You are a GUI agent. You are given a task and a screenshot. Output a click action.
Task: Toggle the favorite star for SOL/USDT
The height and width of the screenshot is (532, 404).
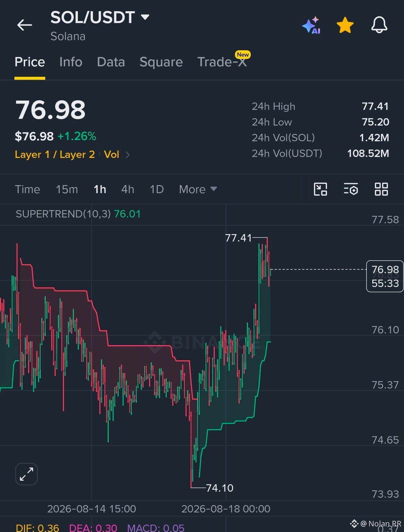tap(345, 25)
